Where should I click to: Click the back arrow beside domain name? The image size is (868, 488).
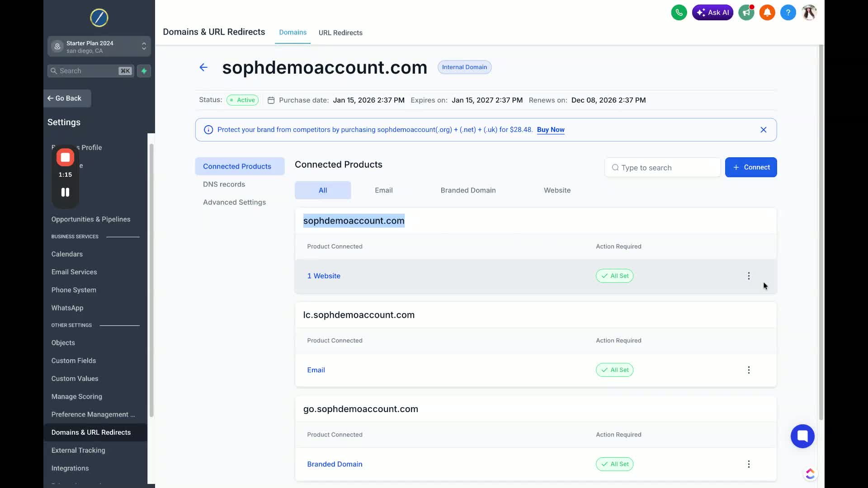(x=203, y=67)
